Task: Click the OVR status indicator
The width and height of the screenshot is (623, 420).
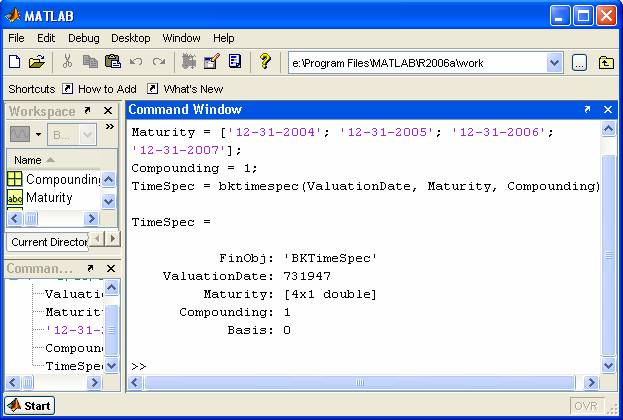Action: coord(586,406)
